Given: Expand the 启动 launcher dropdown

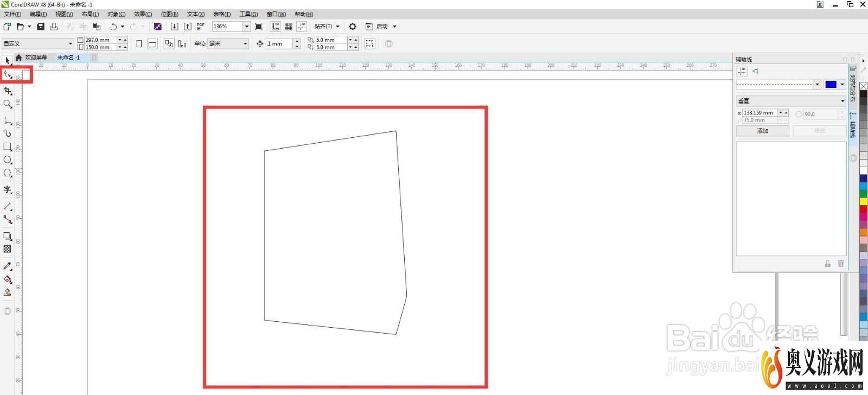Looking at the screenshot, I should pyautogui.click(x=394, y=26).
